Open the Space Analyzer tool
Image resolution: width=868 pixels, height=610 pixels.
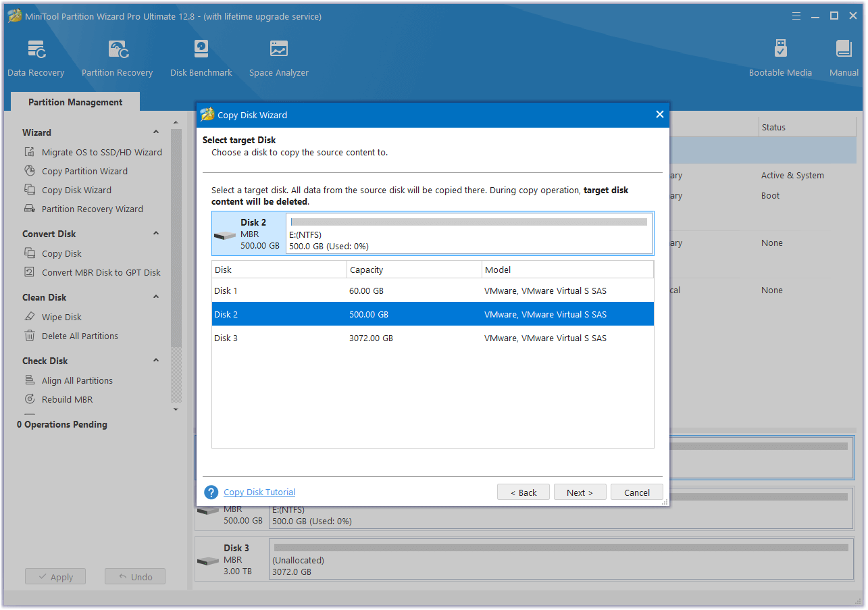279,58
